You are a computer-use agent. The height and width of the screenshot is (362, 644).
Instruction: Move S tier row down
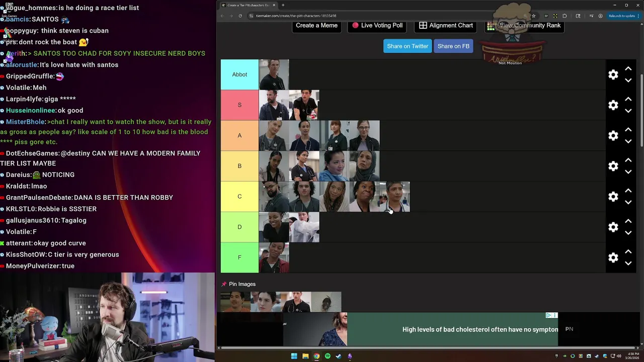(628, 111)
